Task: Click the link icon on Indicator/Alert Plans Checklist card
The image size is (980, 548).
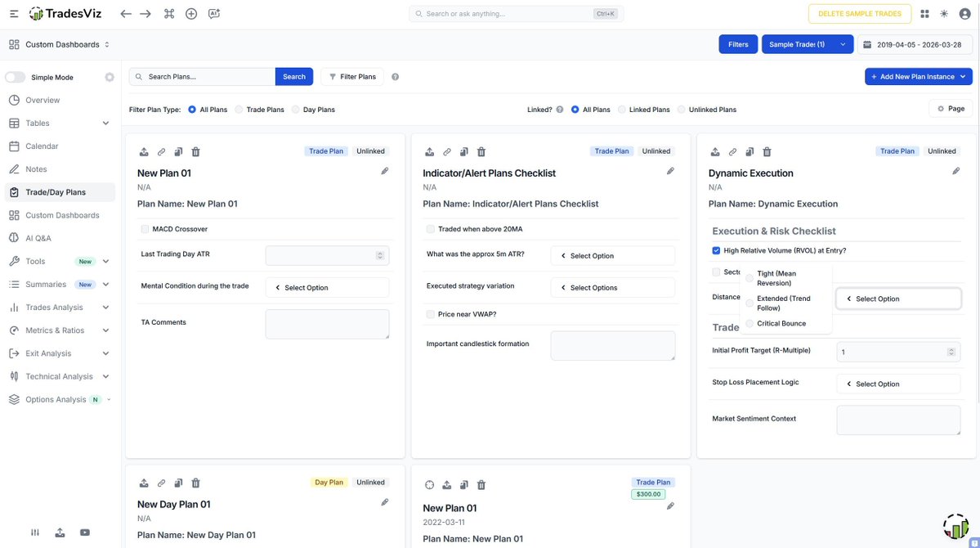Action: coord(447,152)
